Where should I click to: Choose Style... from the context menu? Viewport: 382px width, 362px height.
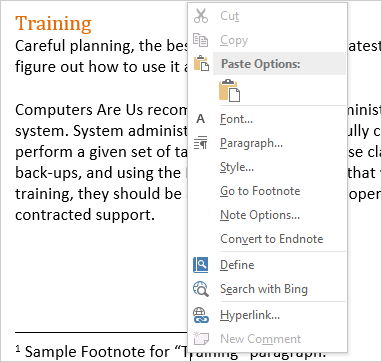(x=237, y=167)
